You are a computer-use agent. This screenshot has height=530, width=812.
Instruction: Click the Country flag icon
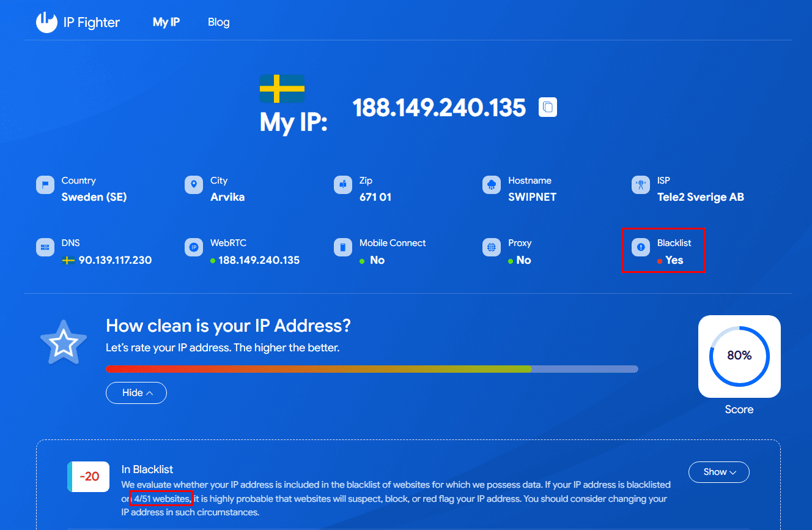[45, 185]
